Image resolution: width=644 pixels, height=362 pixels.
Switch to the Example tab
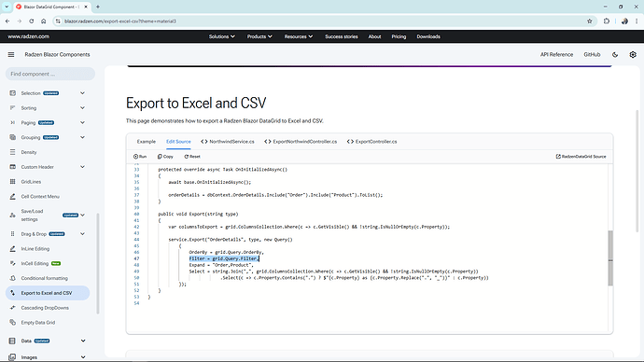[x=147, y=142]
